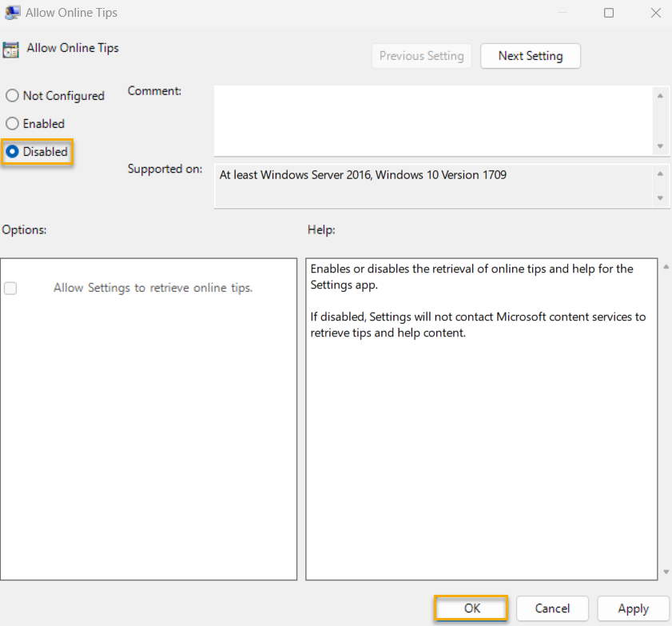Screen dimensions: 672x626
Task: Choose the Enabled radio option
Action: click(12, 124)
